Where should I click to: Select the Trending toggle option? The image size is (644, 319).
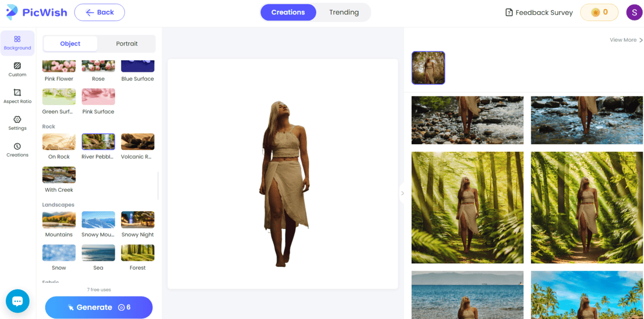343,12
